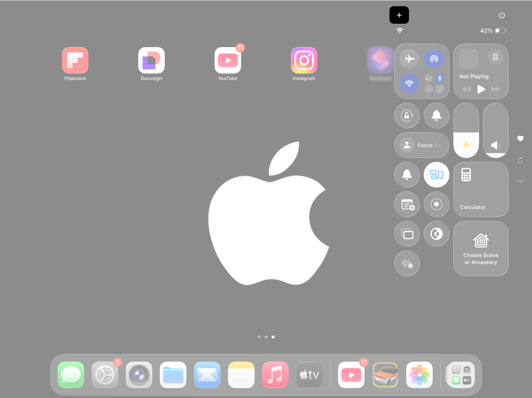
Task: Tap the third home screen page dot
Action: 273,337
